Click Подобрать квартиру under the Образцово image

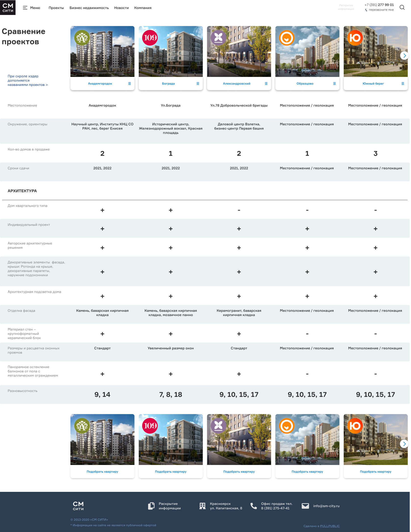click(x=307, y=472)
